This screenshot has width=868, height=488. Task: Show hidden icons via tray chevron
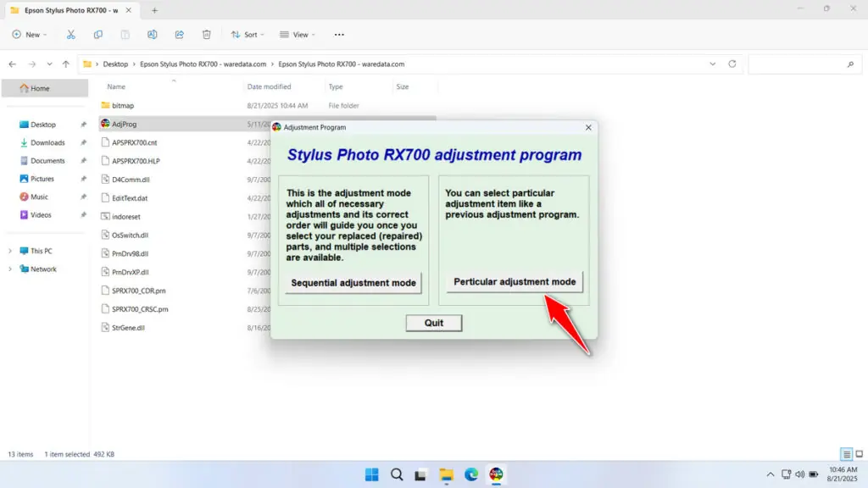[771, 474]
